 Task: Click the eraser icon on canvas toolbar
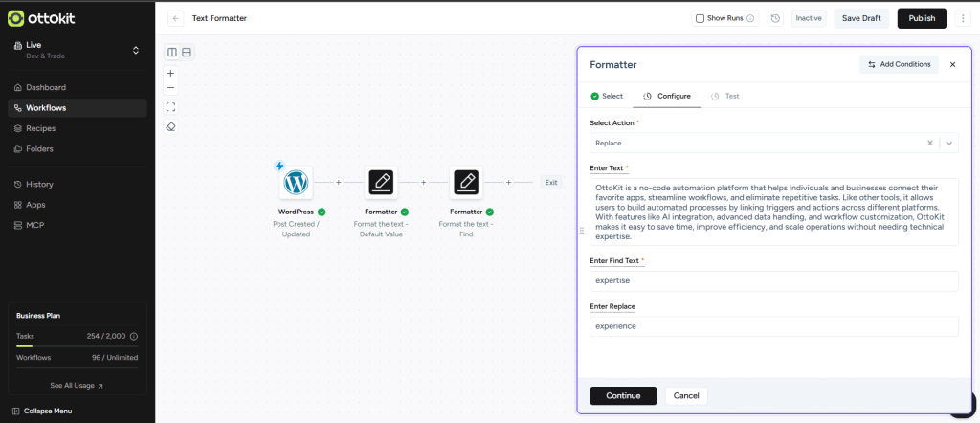pos(170,126)
